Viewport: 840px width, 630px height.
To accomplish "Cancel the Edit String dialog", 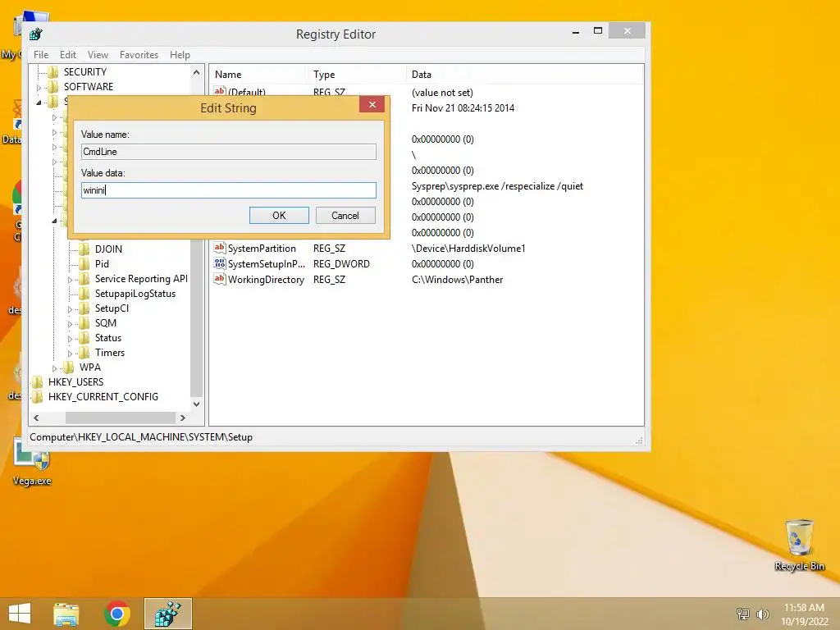I will 345,216.
